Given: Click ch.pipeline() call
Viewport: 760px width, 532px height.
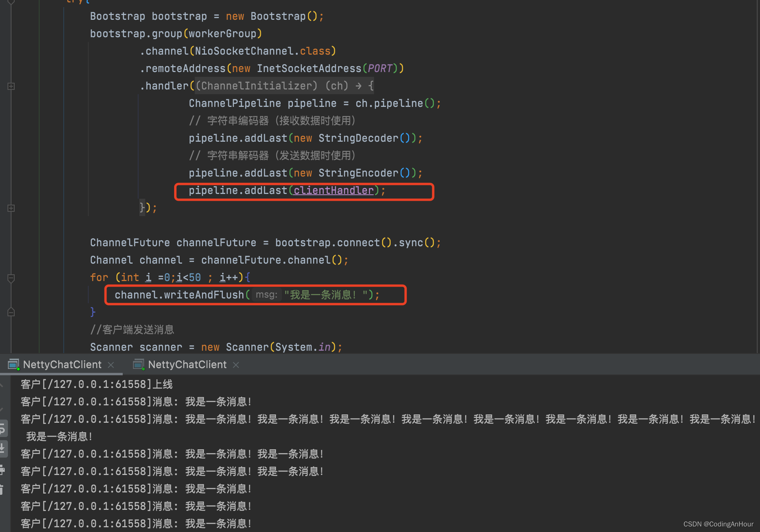Looking at the screenshot, I should coord(395,103).
